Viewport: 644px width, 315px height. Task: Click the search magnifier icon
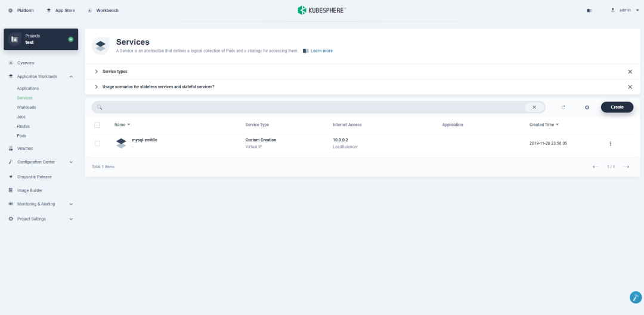point(100,107)
